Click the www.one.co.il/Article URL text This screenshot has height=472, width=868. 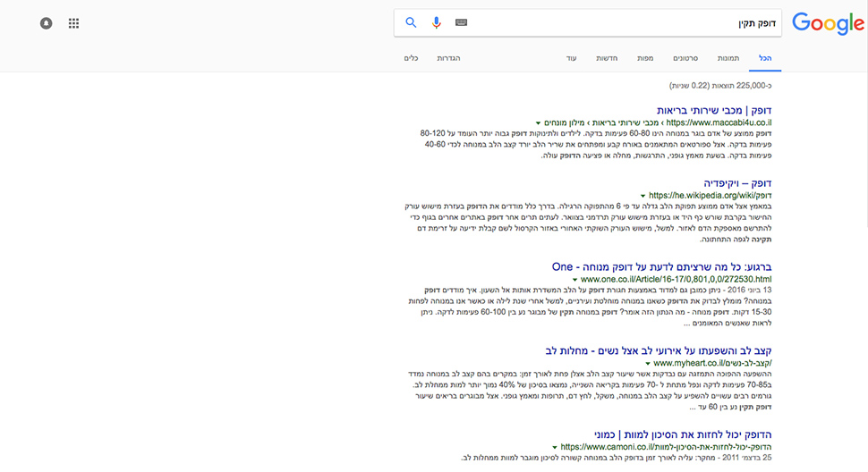point(676,279)
